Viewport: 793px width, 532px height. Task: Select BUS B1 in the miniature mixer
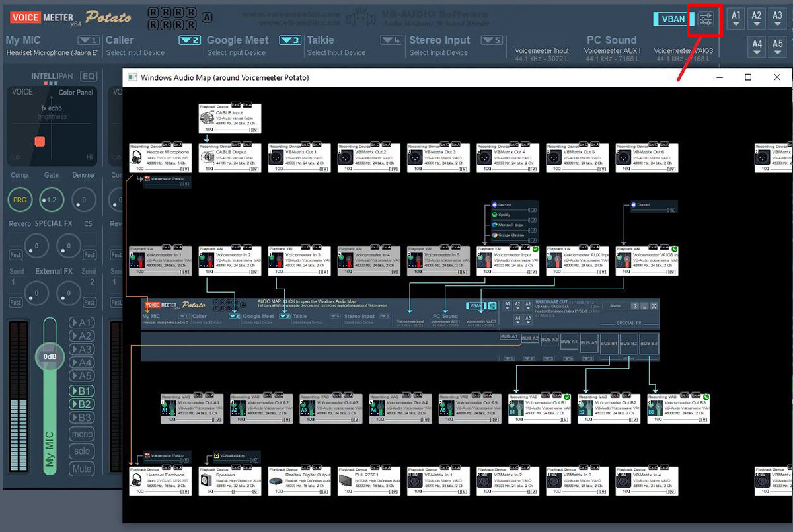(x=609, y=344)
